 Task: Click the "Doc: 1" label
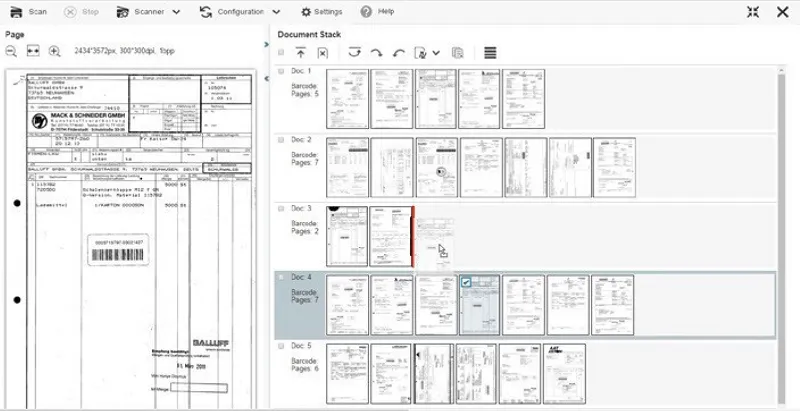coord(301,71)
